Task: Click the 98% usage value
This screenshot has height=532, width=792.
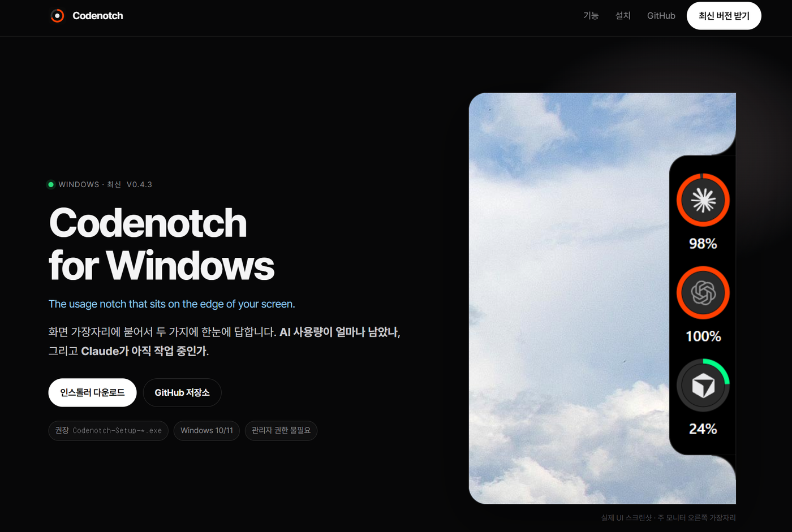Action: coord(703,244)
